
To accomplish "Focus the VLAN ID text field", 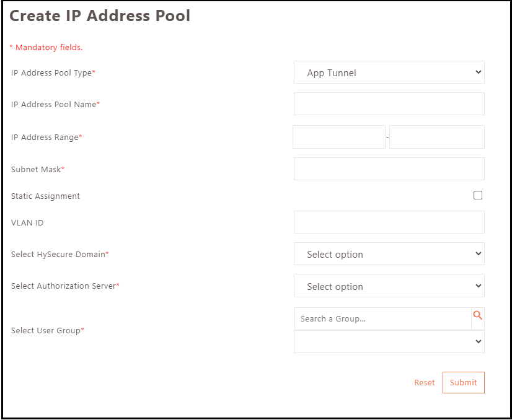I will click(389, 222).
